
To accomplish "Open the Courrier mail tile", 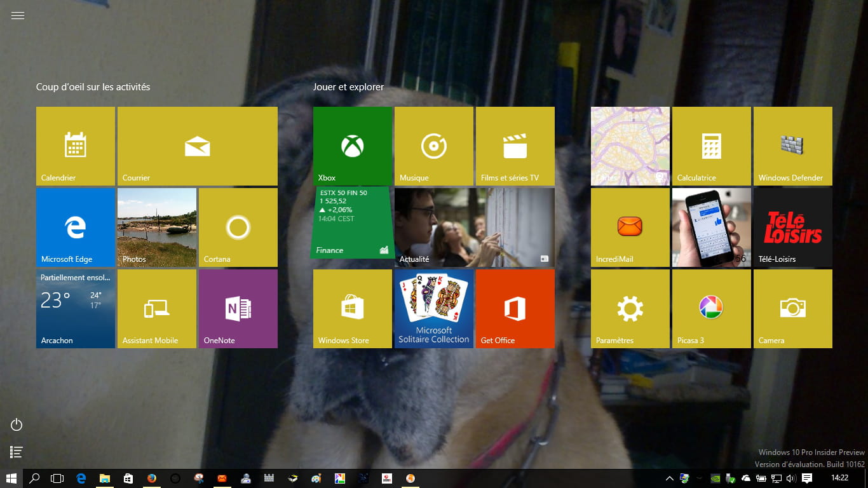I will pos(198,146).
